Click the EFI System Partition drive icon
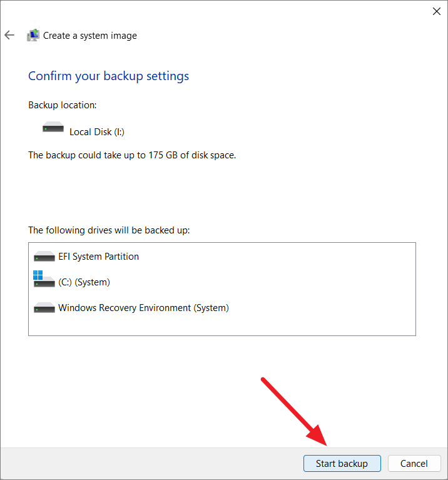 (x=44, y=256)
